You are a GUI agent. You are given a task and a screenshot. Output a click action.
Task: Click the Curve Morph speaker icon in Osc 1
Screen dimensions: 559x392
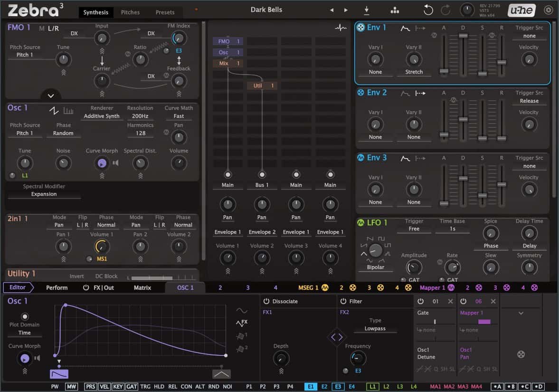click(x=116, y=163)
